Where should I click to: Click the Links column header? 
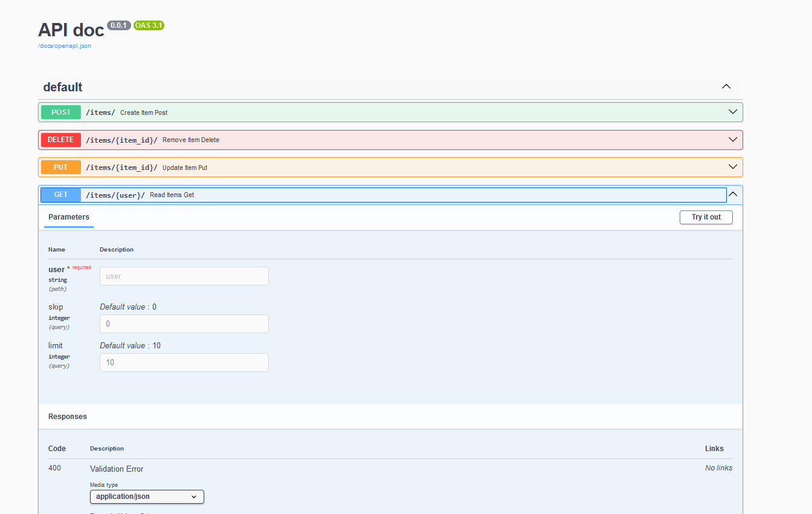(x=714, y=449)
